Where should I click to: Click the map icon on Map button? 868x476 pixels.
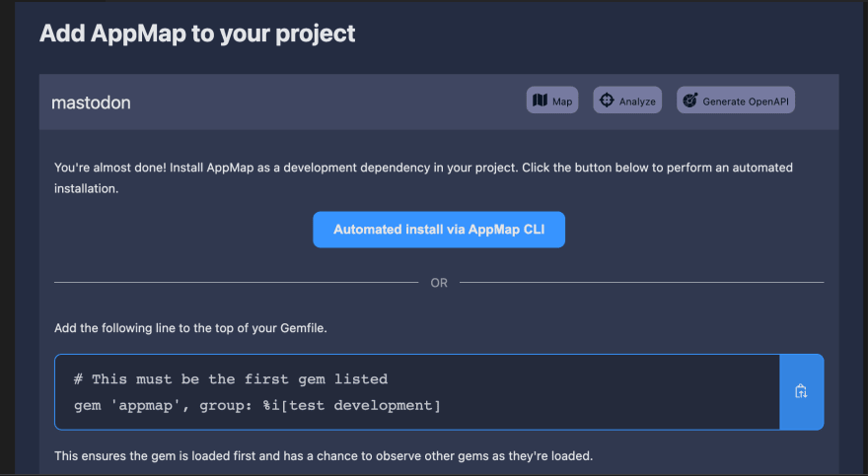tap(540, 101)
